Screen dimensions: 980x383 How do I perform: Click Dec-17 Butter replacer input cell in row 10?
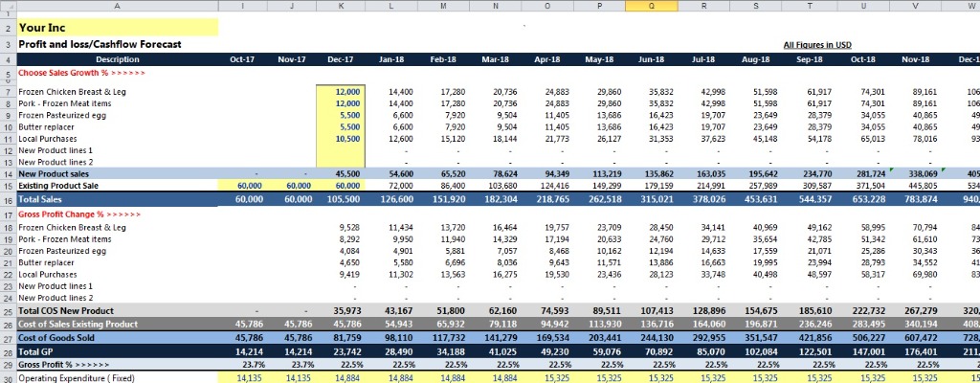pyautogui.click(x=342, y=126)
